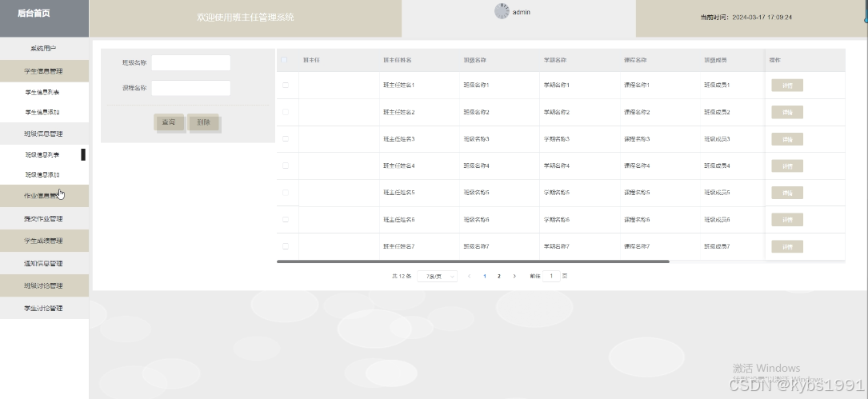The width and height of the screenshot is (868, 399).
Task: Expand 班级讨论管理 sidebar section
Action: [44, 285]
